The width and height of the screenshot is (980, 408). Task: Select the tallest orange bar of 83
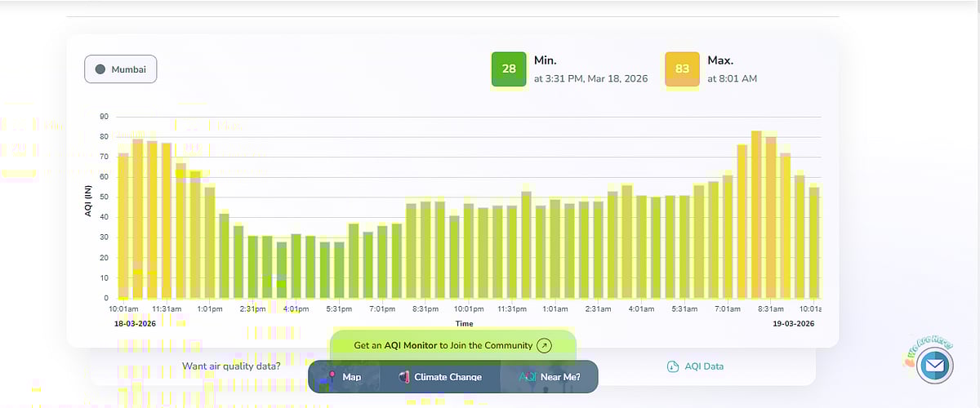756,215
